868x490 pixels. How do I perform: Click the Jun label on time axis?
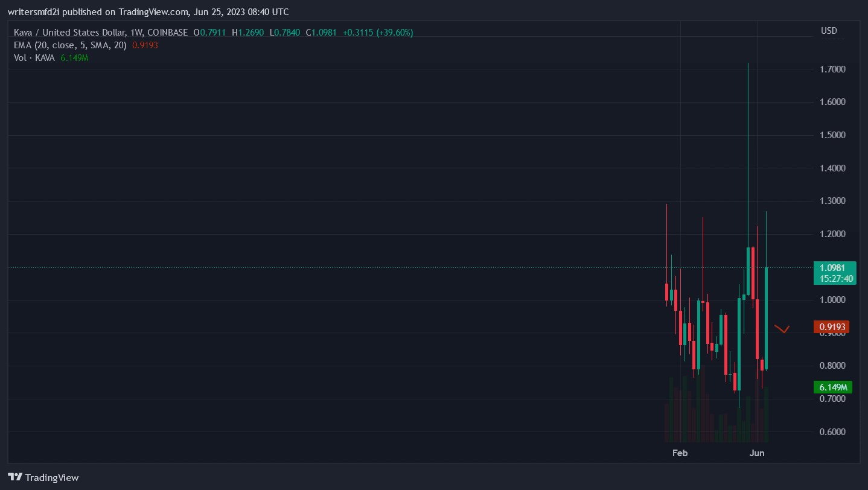coord(757,453)
